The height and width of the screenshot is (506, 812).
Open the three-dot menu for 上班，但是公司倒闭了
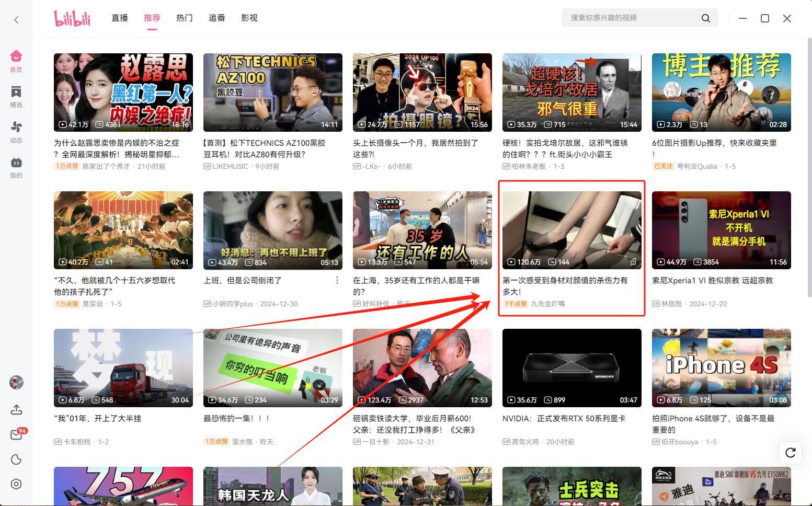[x=337, y=281]
